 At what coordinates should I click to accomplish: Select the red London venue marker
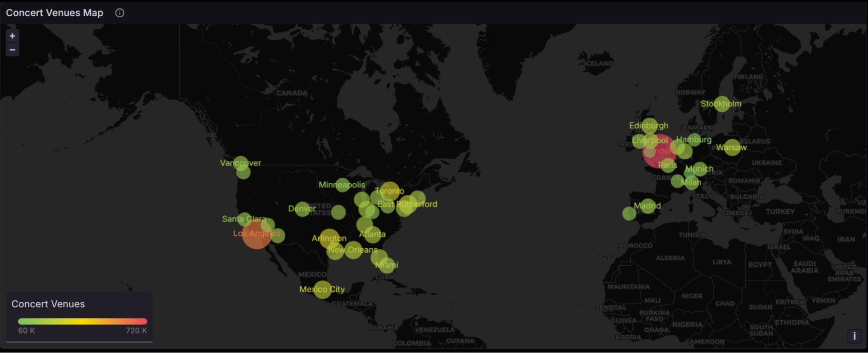point(659,152)
